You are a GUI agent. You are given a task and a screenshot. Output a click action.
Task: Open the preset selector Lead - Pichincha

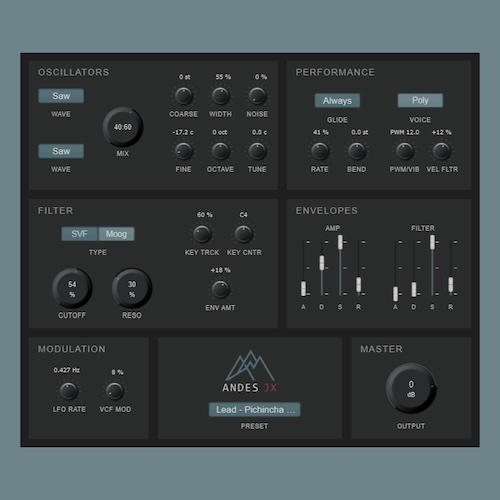(x=254, y=409)
